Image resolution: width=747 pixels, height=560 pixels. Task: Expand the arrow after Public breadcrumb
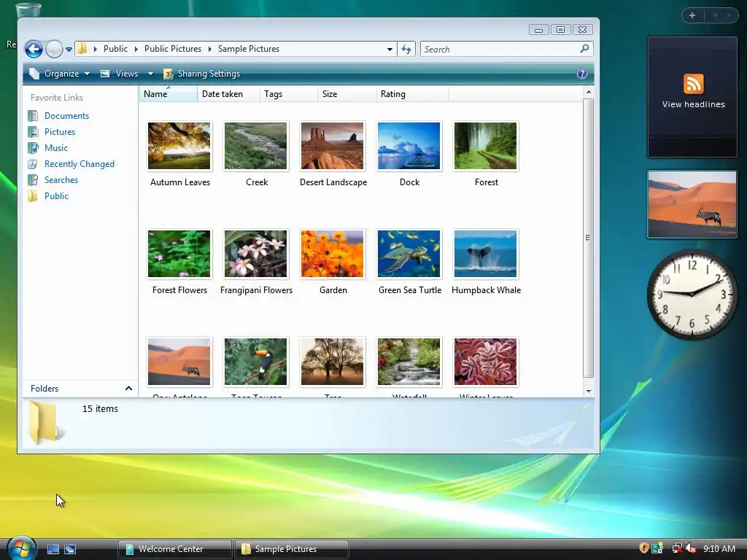(x=136, y=49)
